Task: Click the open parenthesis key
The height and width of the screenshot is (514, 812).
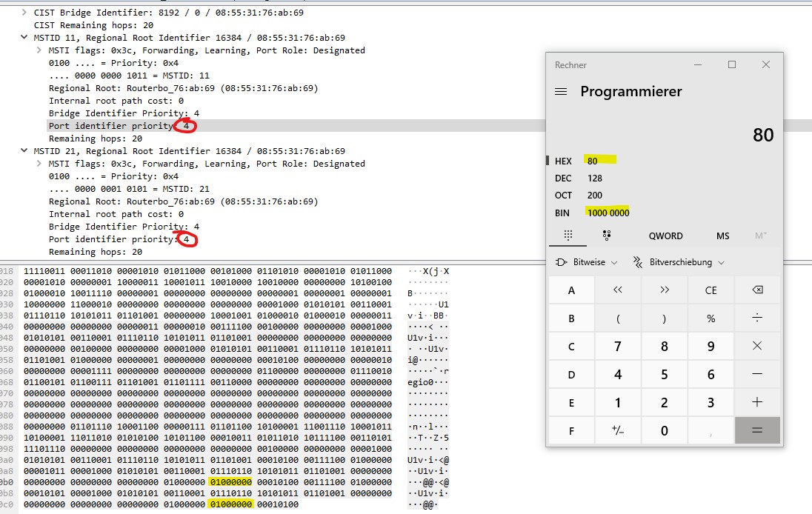Action: (618, 318)
